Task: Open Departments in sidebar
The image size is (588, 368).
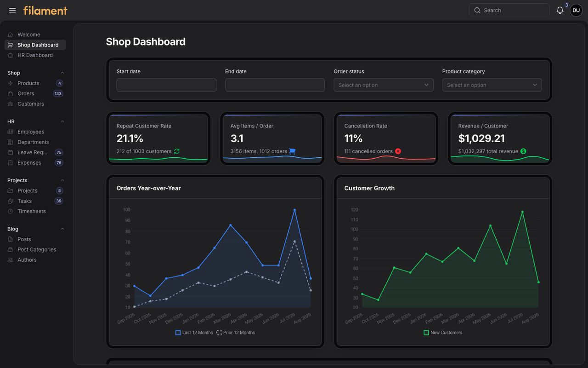Action: point(35,142)
